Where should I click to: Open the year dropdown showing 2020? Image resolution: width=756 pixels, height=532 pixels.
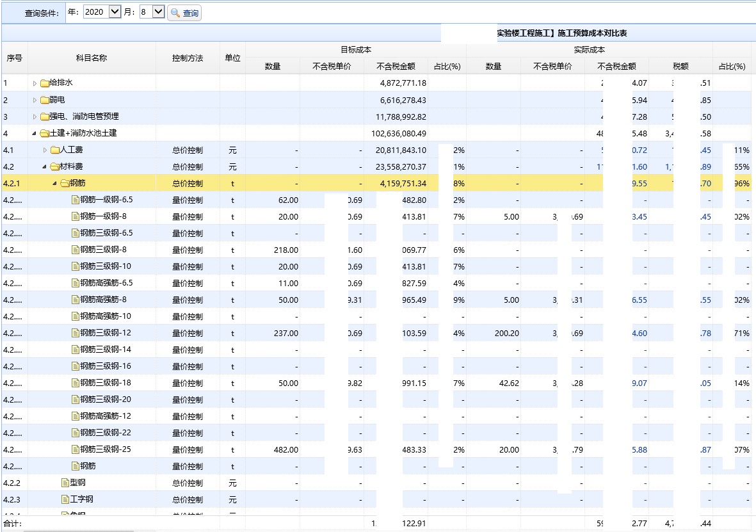coord(115,12)
